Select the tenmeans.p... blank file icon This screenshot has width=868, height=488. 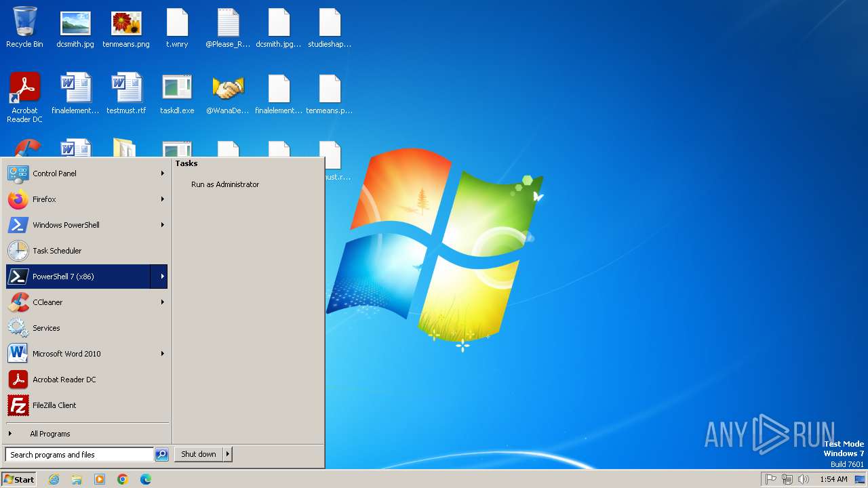tap(330, 94)
